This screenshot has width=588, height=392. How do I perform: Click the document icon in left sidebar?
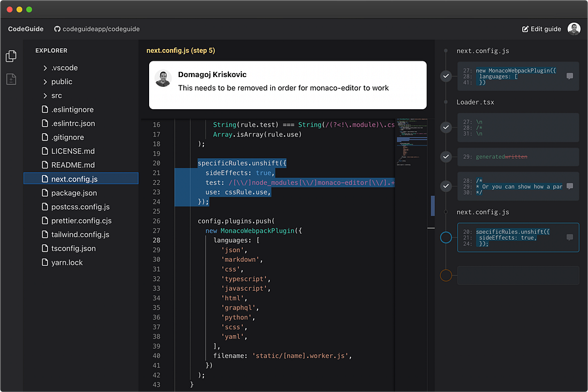coord(11,79)
